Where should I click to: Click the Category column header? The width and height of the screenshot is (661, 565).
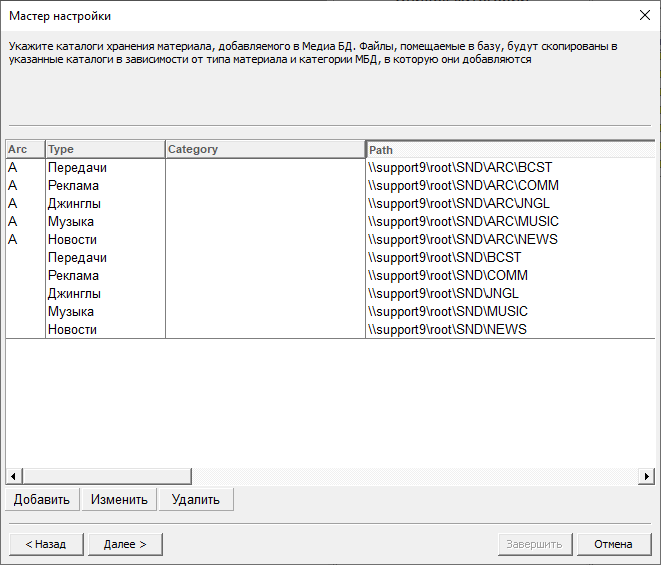265,149
